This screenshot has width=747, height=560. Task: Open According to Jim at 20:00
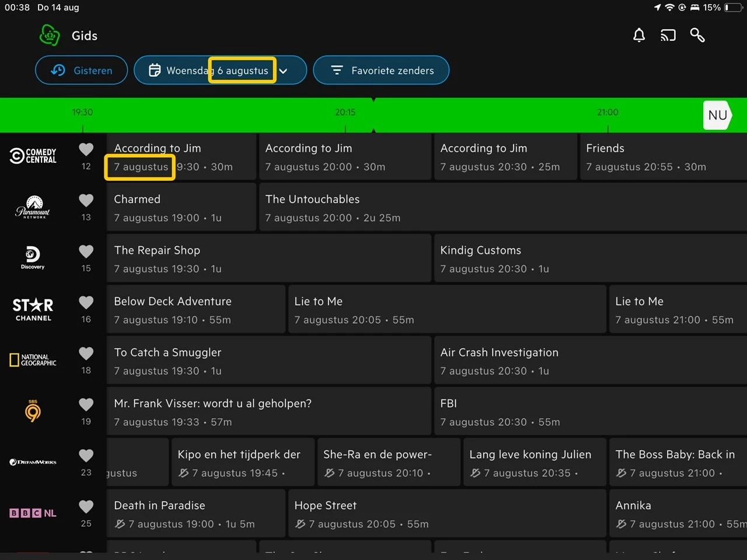coord(345,157)
